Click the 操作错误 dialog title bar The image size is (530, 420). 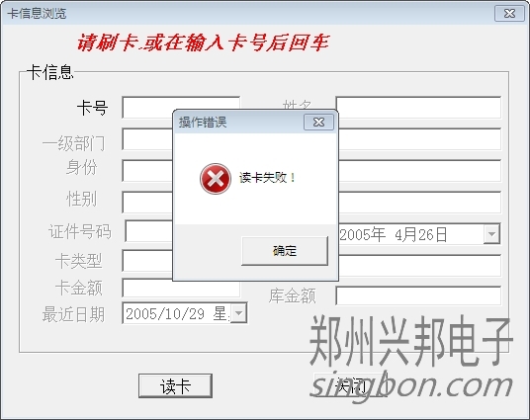coord(238,122)
